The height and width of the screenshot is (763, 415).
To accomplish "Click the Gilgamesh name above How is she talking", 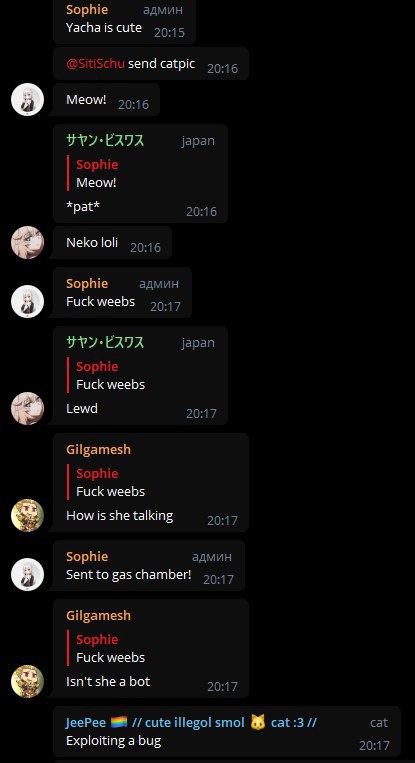I will pos(98,449).
